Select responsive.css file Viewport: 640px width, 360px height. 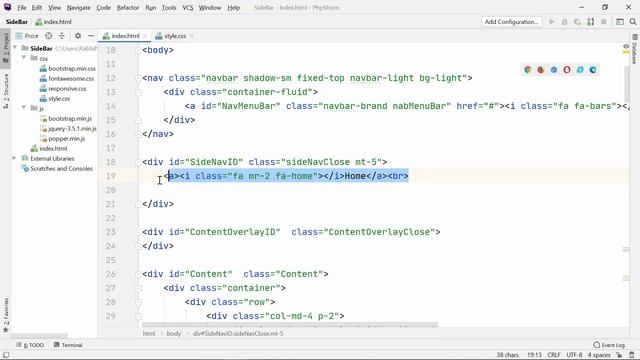click(x=63, y=89)
